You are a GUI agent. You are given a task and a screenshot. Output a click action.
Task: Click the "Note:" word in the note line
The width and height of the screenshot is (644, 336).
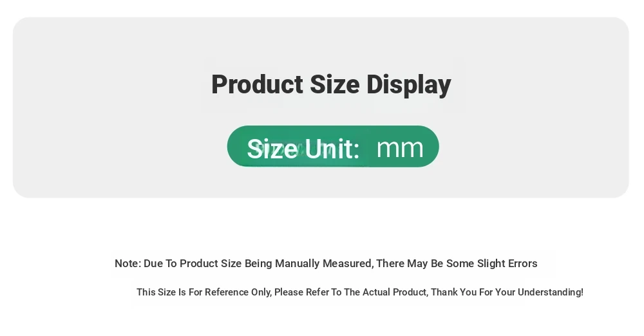[128, 263]
